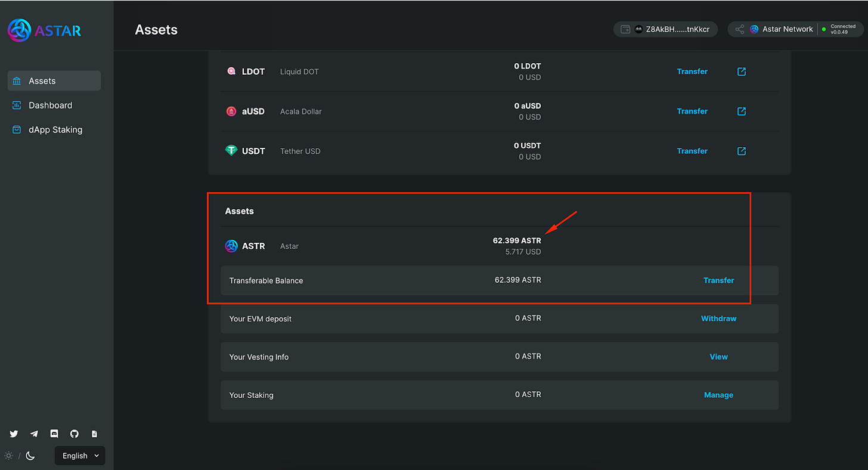Open Astar Network selector

(795, 29)
